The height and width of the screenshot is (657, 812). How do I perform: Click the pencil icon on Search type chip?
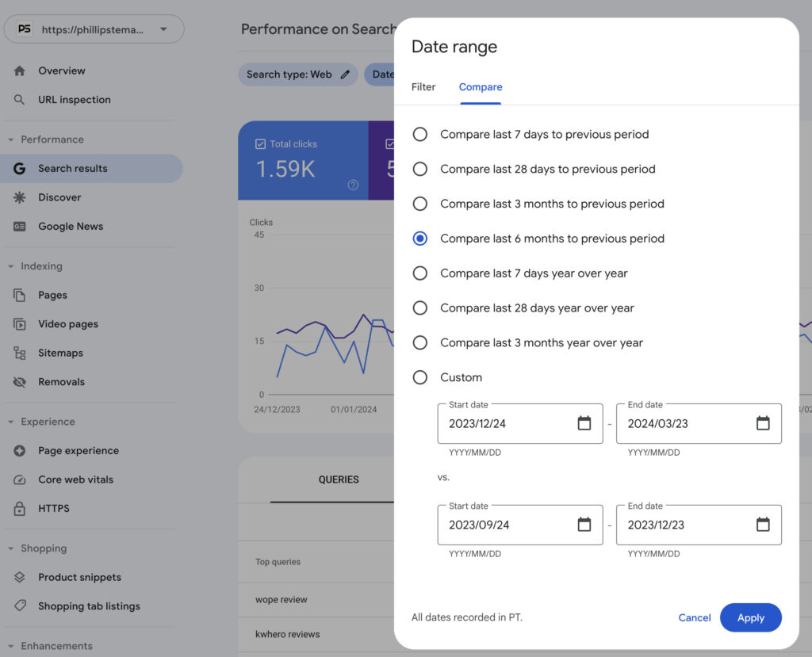tap(345, 74)
